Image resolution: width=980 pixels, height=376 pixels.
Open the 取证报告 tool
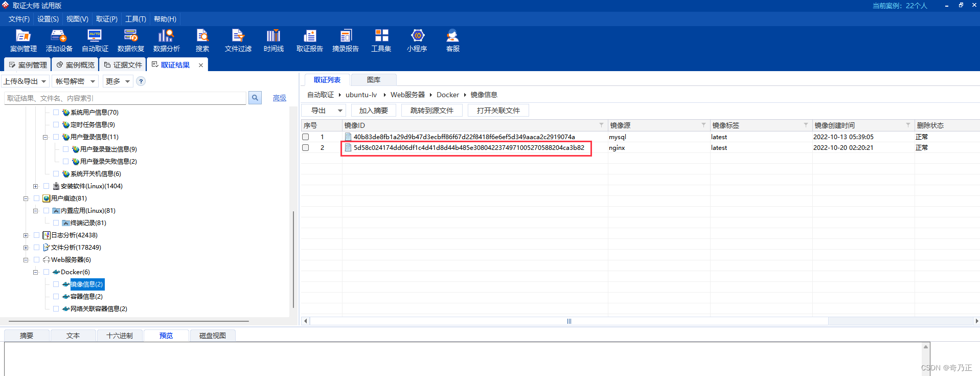point(309,40)
